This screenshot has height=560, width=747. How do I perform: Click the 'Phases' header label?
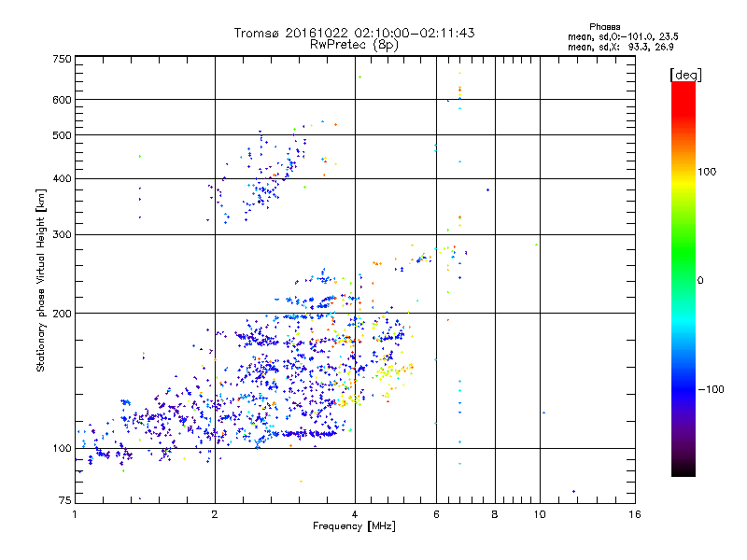(x=604, y=27)
